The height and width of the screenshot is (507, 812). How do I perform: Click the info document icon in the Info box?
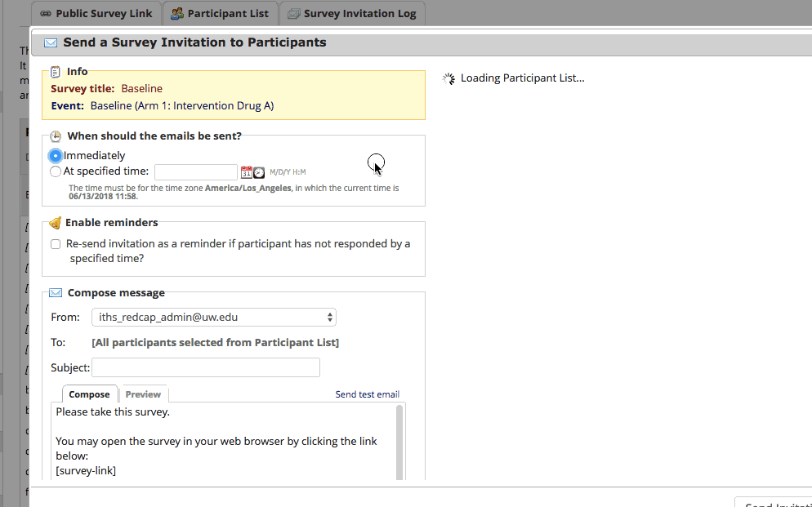pyautogui.click(x=55, y=71)
